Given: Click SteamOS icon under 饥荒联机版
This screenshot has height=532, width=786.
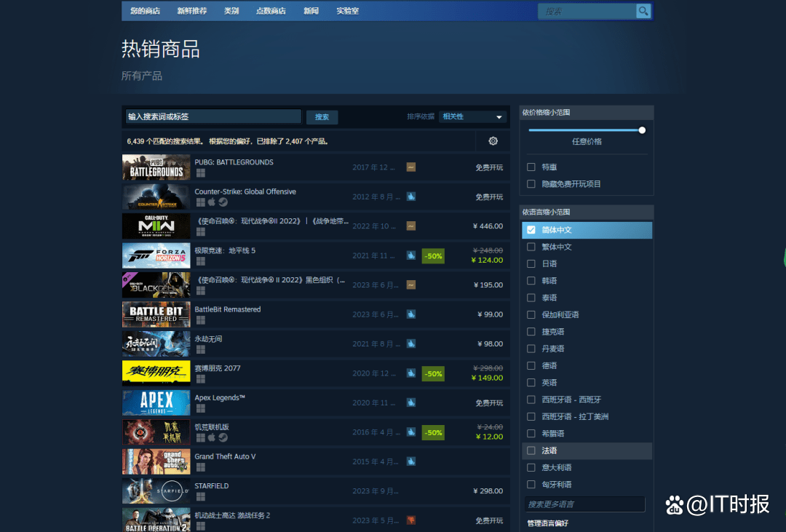Looking at the screenshot, I should 223,437.
